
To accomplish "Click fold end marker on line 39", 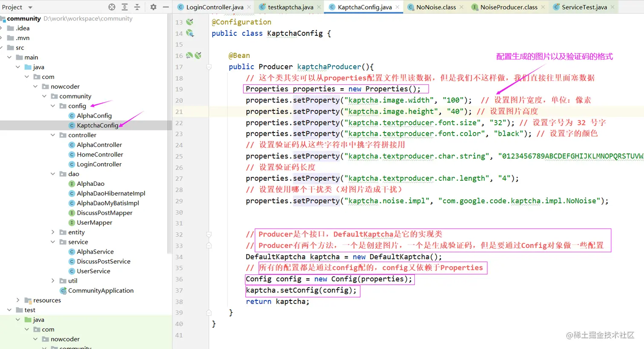I will tap(209, 312).
